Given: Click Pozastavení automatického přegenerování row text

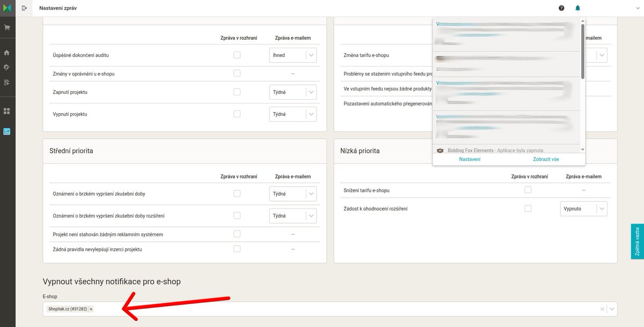Looking at the screenshot, I should pos(387,103).
